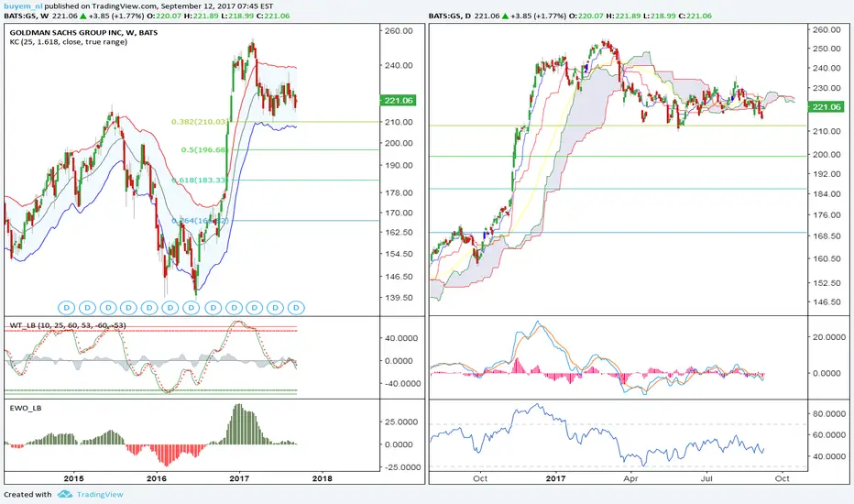Click the 80.0000 value on daily RSI scale
This screenshot has height=504, width=854.
[x=829, y=413]
